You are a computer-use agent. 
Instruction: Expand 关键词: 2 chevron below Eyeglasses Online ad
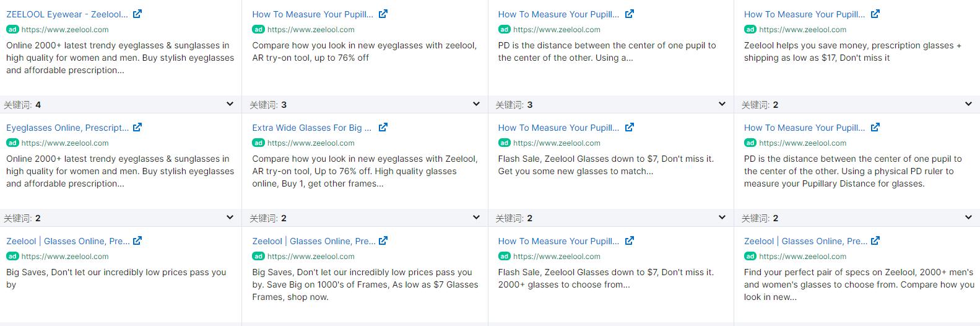pyautogui.click(x=230, y=218)
